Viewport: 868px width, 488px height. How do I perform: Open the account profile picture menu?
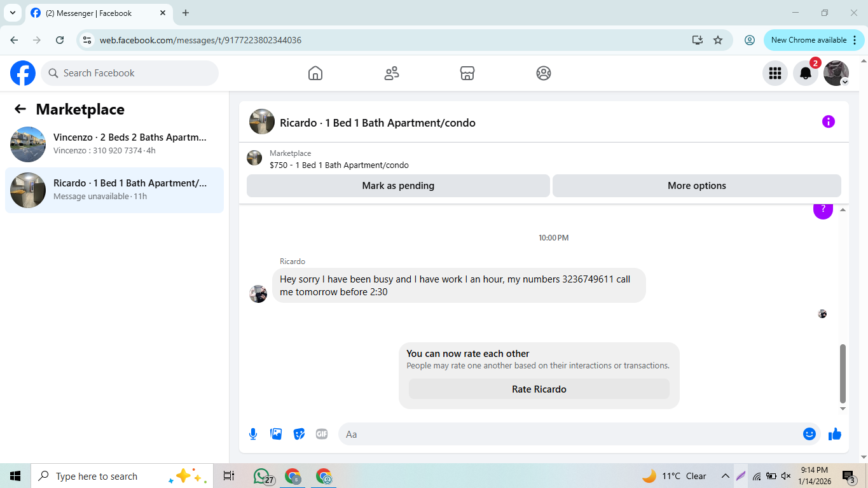[x=836, y=73]
